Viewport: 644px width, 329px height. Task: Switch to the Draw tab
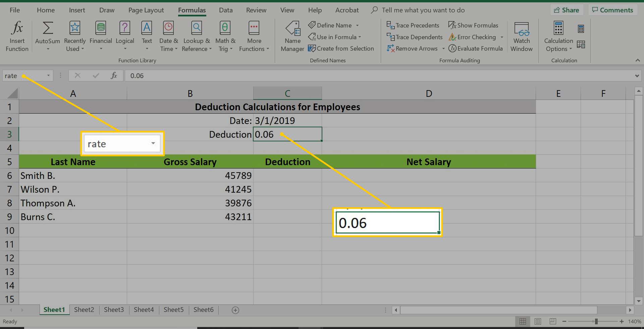(x=107, y=10)
